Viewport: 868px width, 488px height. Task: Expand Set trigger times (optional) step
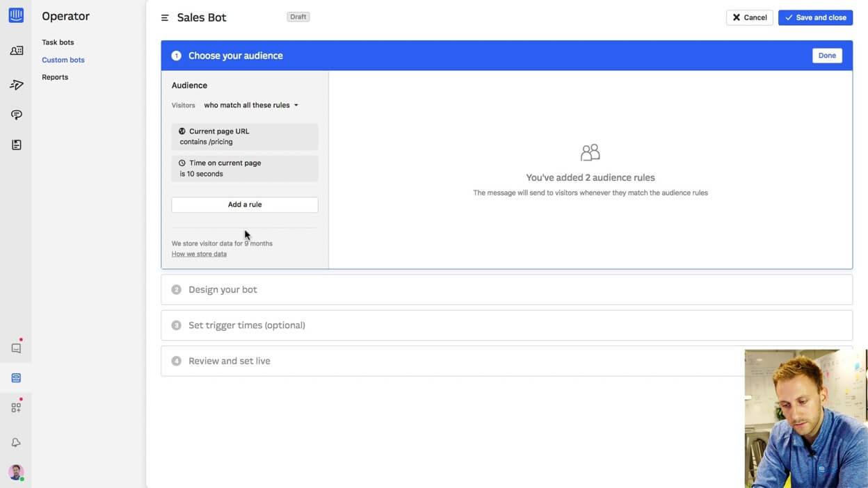click(246, 325)
